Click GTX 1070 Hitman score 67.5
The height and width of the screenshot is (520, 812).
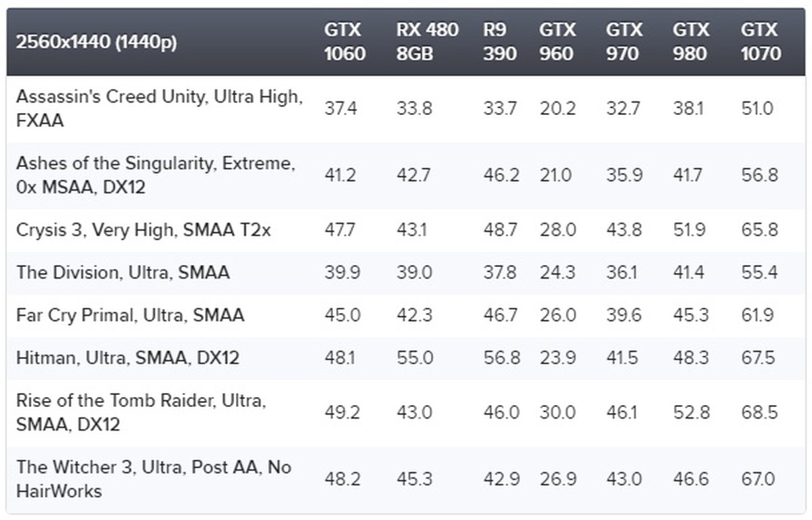tap(759, 358)
